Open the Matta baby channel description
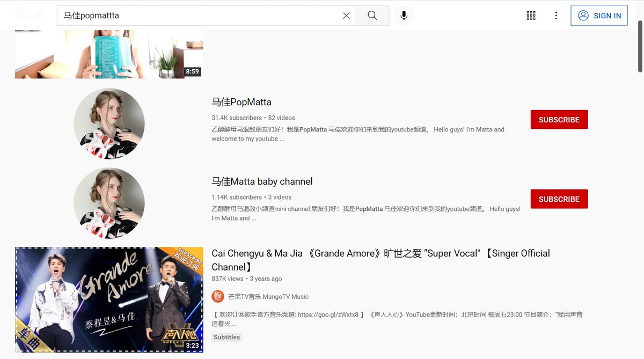Screen dimensions: 644x359 click(366, 214)
